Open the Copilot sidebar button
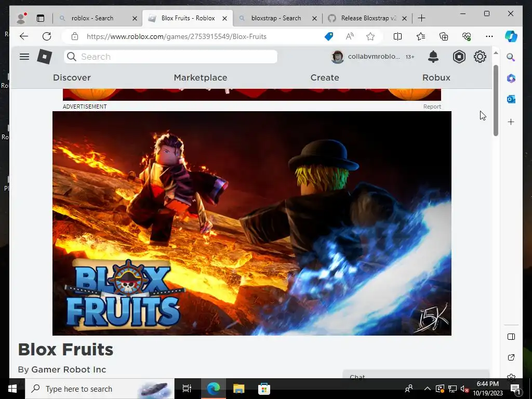Screen dimensions: 532x399 511,36
